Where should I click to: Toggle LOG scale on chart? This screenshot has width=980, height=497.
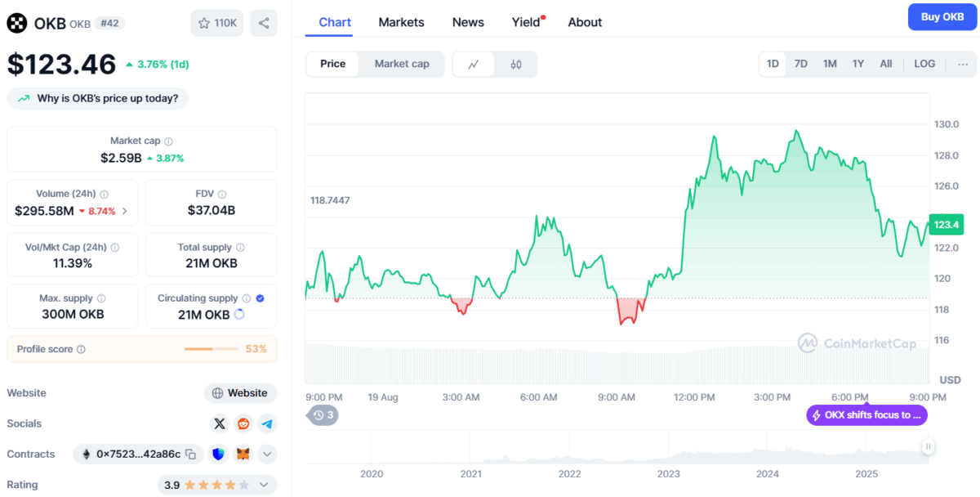point(924,64)
